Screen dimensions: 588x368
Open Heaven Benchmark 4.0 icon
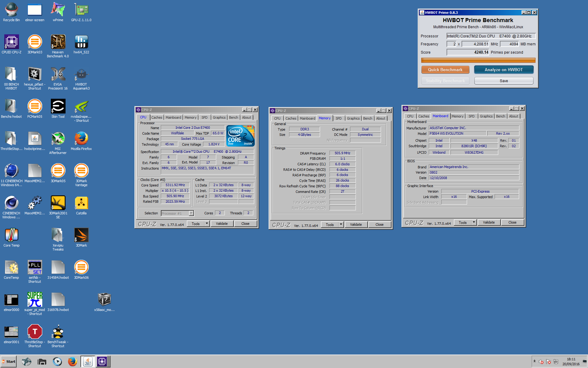click(58, 46)
